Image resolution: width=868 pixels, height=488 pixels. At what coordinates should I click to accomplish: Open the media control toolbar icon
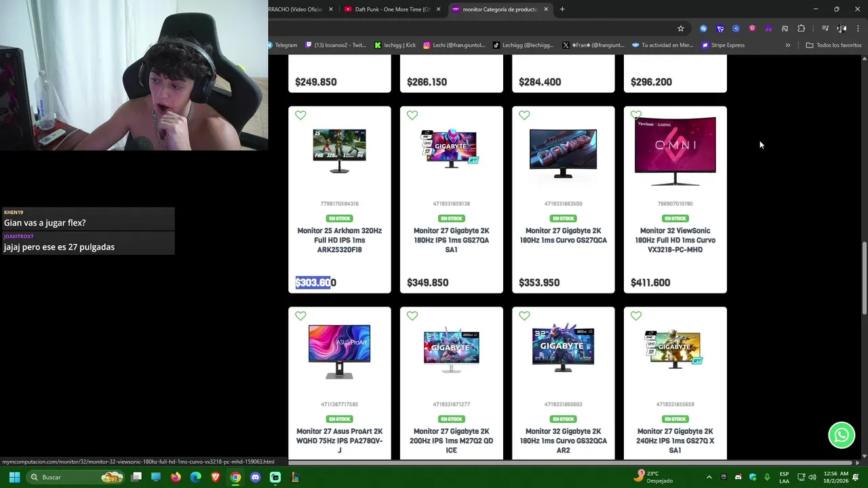(825, 28)
